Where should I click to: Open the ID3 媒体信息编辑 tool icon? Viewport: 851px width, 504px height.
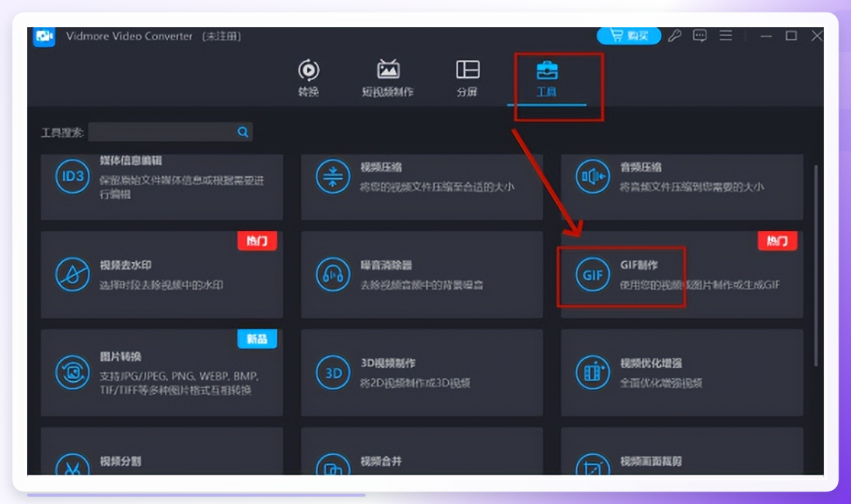(72, 177)
